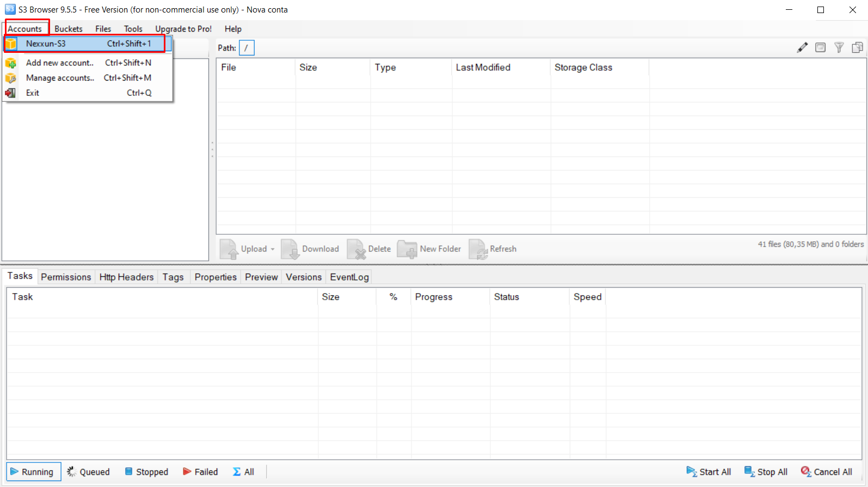Click the S3 Browser title bar icon

coord(10,9)
